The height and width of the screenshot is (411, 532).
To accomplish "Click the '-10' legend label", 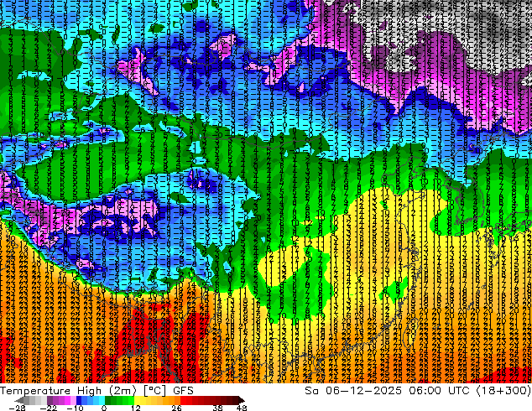I will coord(75,408).
